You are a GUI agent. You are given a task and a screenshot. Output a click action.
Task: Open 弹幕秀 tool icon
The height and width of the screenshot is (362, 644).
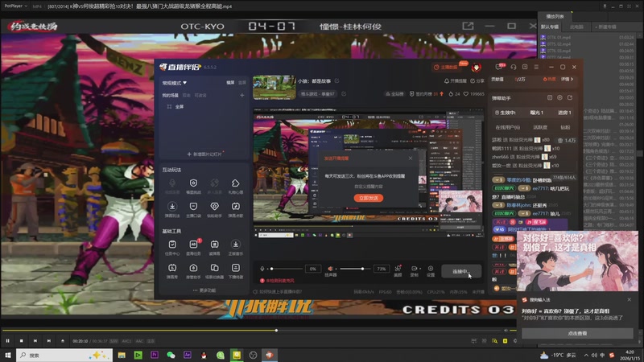tap(172, 271)
